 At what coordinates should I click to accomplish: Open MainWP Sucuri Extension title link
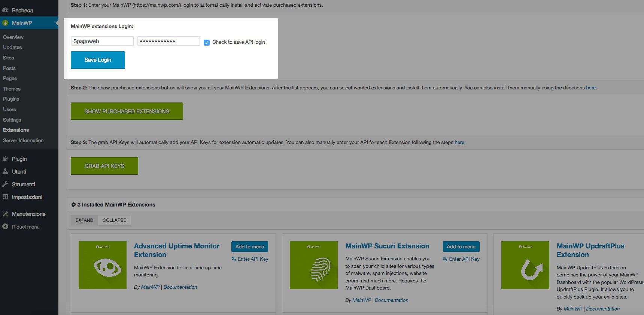coord(387,246)
